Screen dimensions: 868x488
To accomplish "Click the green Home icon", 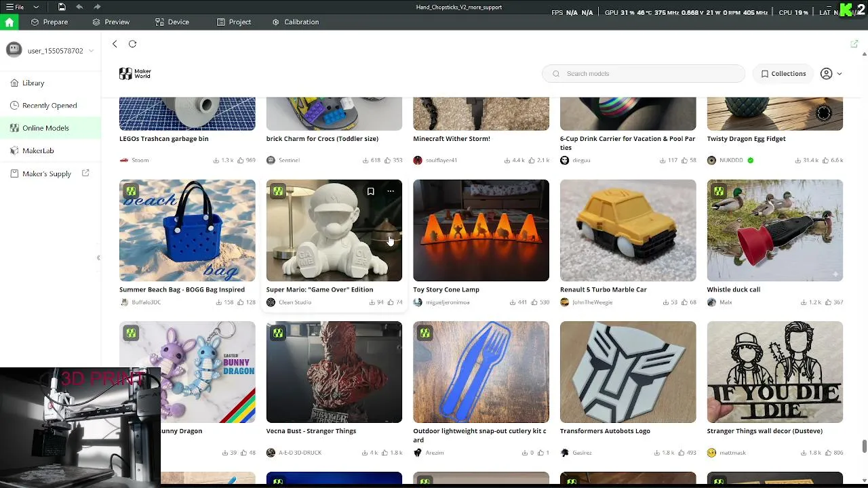I will [9, 22].
